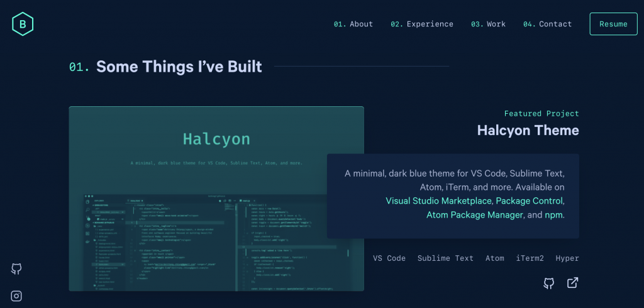Click the external link icon for Halcyon
The image size is (644, 308).
(572, 283)
